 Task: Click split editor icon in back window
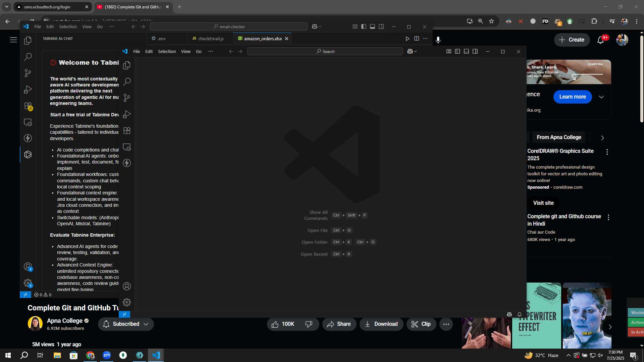(417, 39)
